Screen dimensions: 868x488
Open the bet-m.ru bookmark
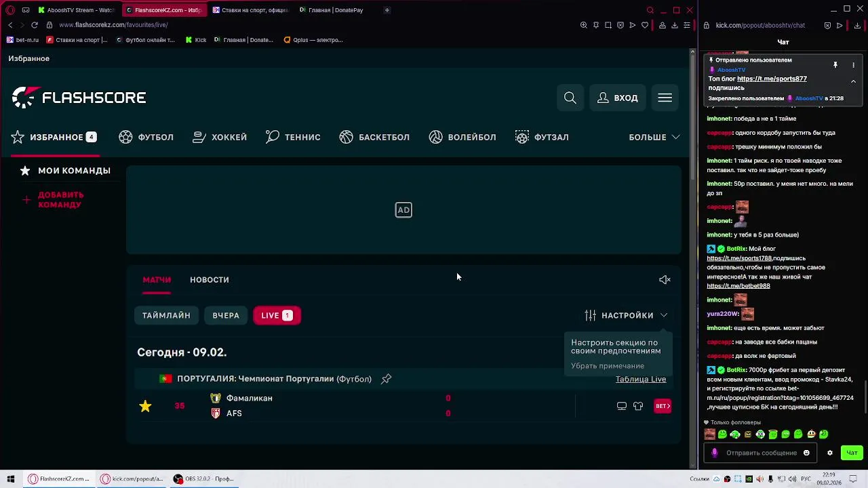coord(22,40)
